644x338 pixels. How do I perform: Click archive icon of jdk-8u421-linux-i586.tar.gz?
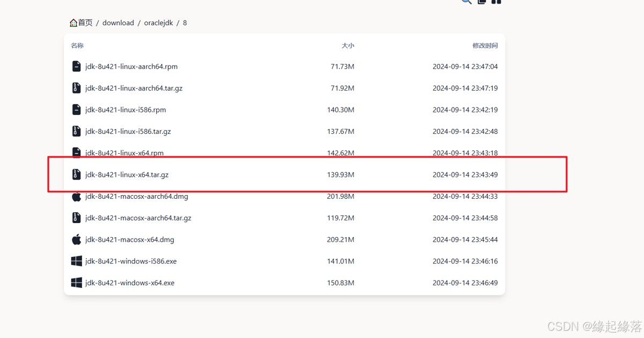[76, 131]
